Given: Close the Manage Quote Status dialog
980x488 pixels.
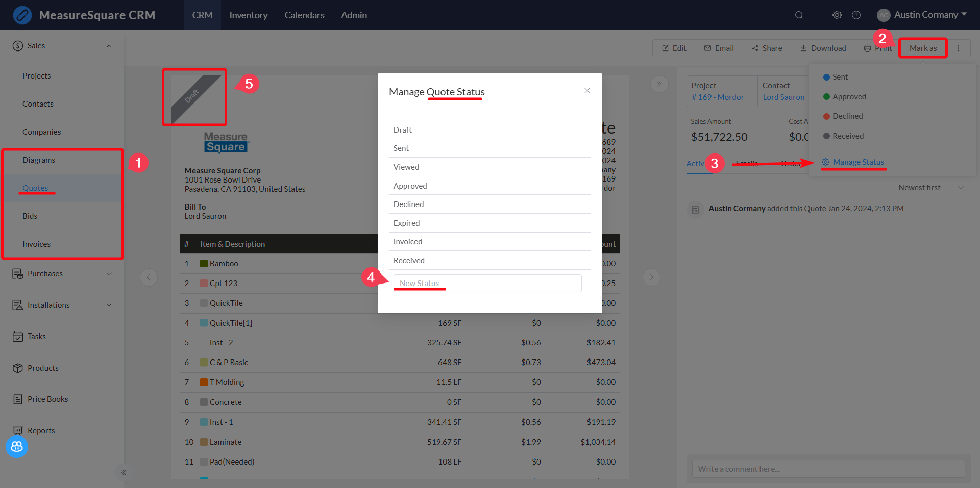Looking at the screenshot, I should 587,91.
